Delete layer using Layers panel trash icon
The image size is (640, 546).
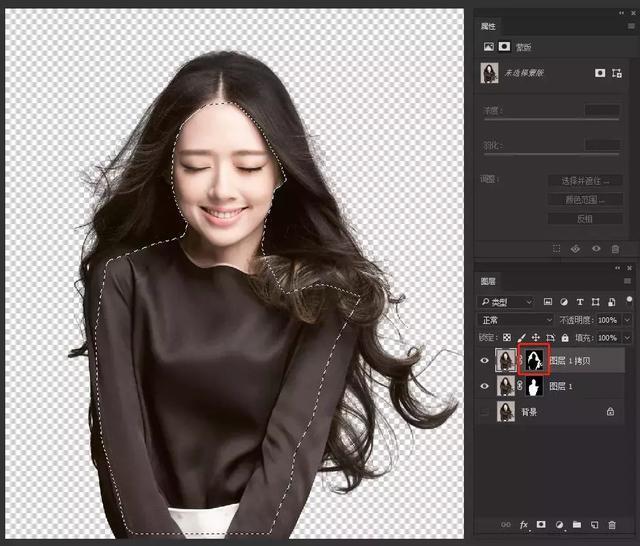(x=614, y=524)
